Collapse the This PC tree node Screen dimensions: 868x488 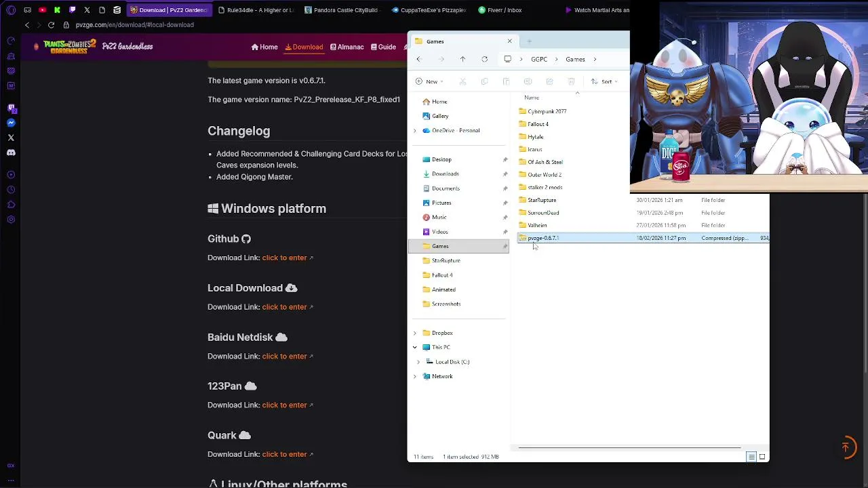click(x=415, y=348)
